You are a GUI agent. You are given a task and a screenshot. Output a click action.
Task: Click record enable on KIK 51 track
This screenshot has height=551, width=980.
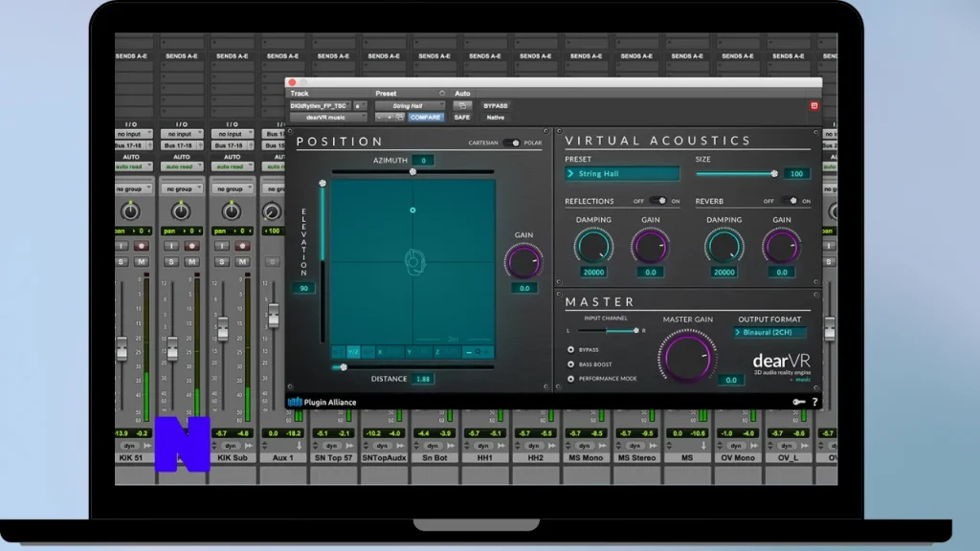pos(142,246)
